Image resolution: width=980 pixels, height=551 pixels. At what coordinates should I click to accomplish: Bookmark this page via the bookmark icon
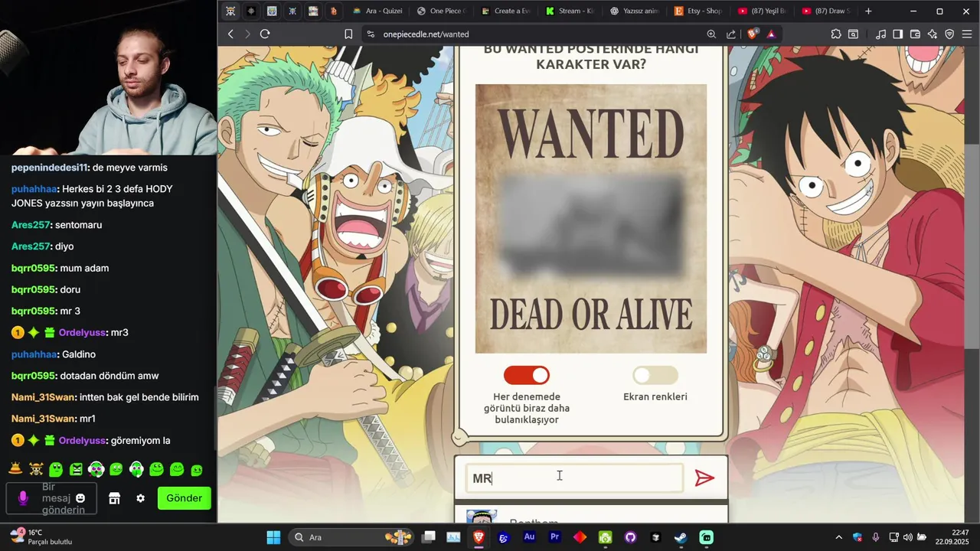click(348, 34)
